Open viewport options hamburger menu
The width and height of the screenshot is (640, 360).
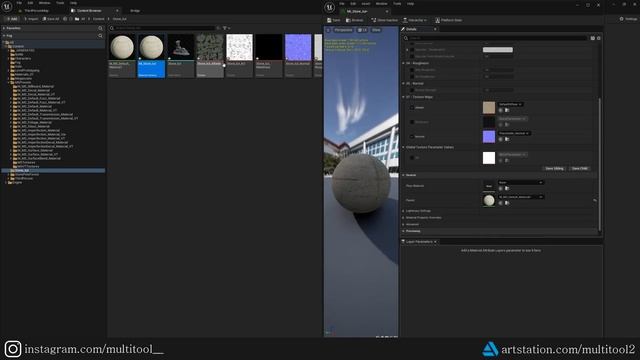(x=328, y=30)
